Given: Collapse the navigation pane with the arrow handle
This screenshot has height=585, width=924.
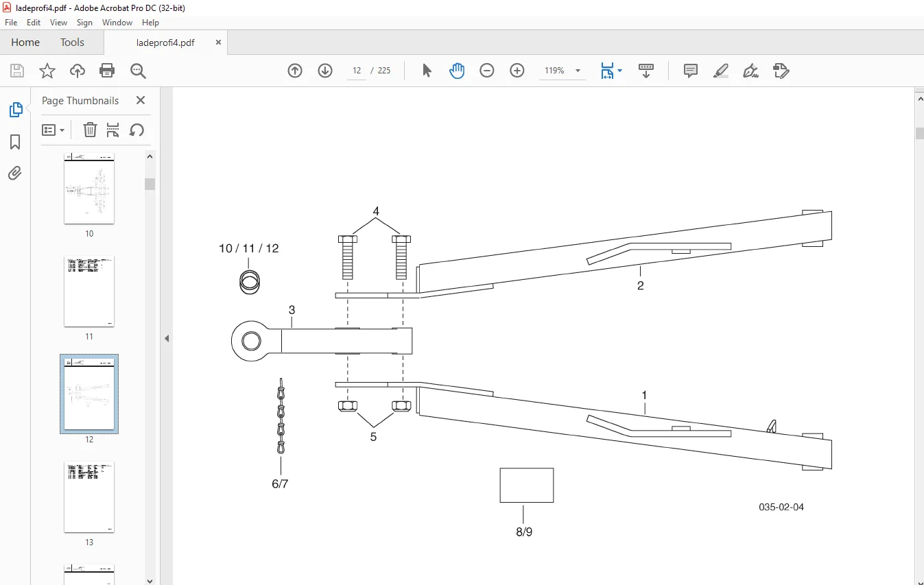Looking at the screenshot, I should click(x=167, y=338).
